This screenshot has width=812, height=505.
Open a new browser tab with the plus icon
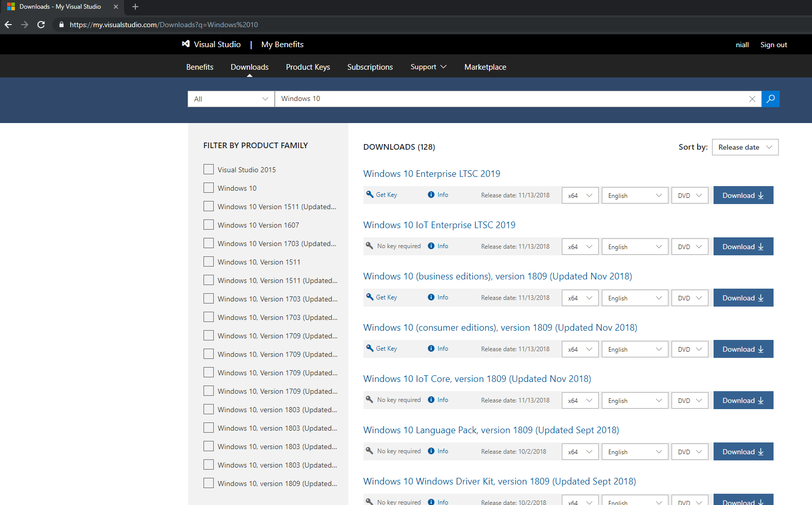(135, 7)
